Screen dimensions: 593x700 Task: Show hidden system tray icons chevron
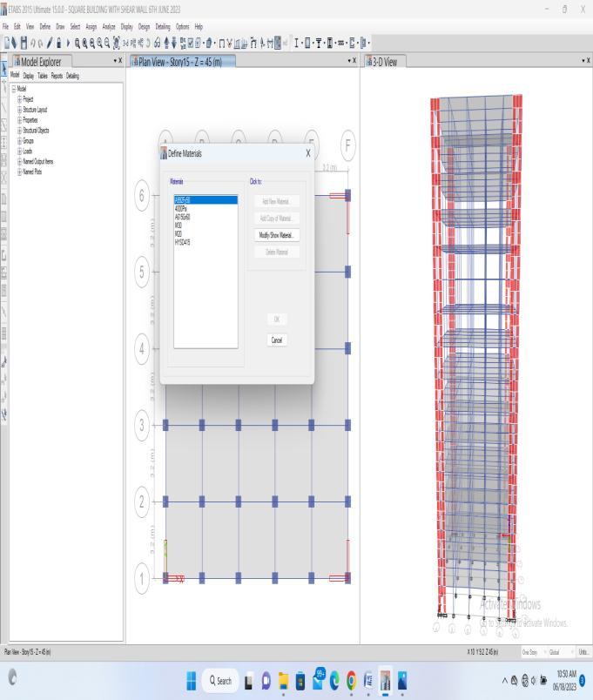point(504,680)
